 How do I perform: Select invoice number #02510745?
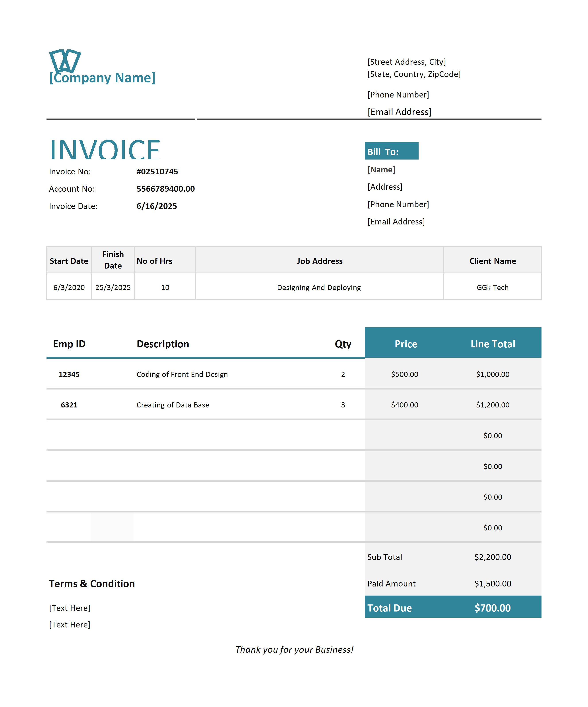pos(157,172)
